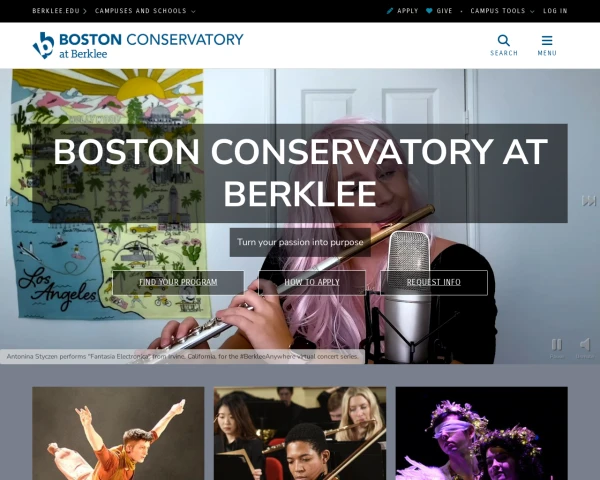Select Log In from top bar
Screen dimensions: 600x480
click(555, 11)
